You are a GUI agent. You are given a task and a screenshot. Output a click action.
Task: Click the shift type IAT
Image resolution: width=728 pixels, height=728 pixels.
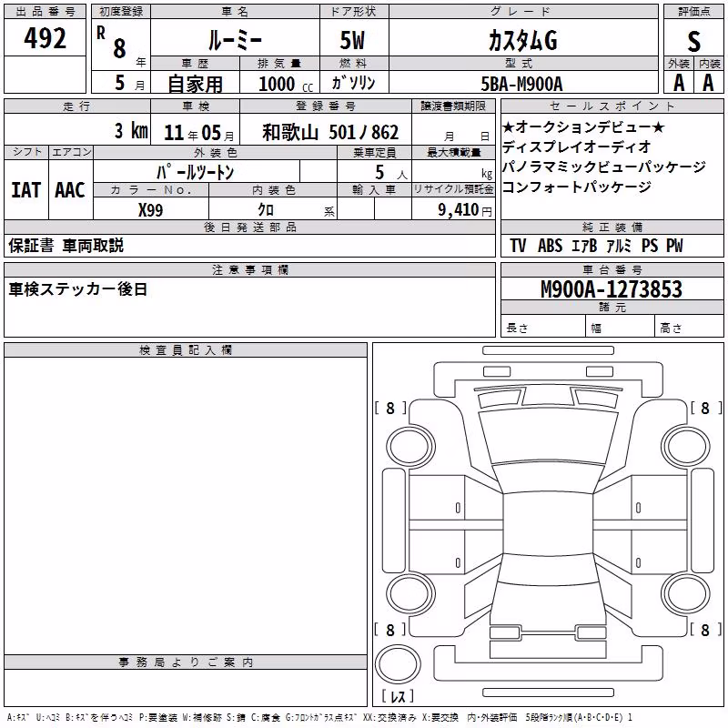pyautogui.click(x=25, y=190)
